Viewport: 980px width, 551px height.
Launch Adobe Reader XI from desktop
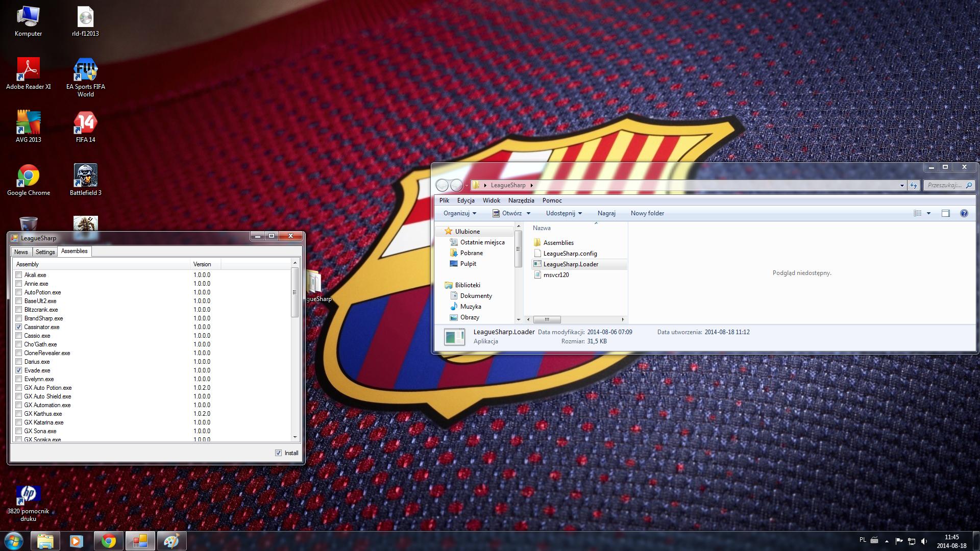coord(28,73)
